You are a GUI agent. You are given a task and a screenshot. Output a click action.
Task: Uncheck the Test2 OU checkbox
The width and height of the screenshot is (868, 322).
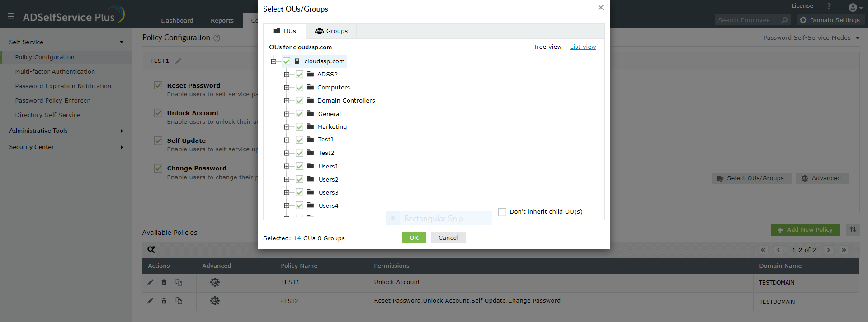(299, 153)
